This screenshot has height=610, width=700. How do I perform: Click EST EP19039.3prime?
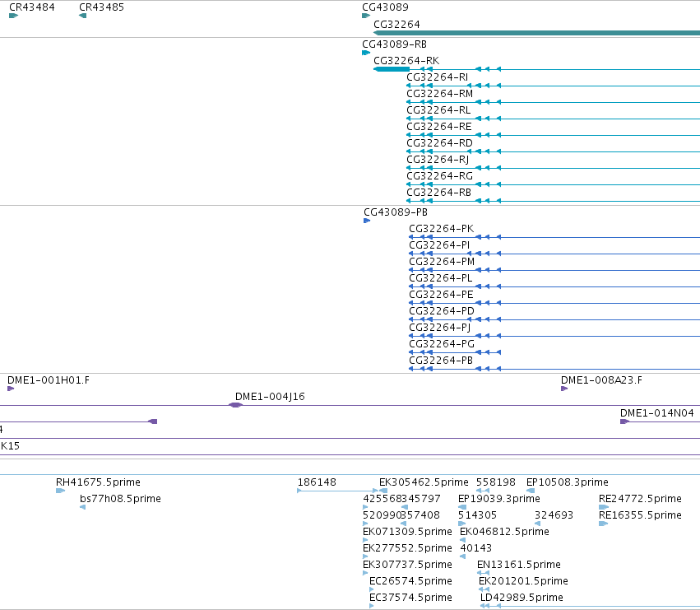499,499
